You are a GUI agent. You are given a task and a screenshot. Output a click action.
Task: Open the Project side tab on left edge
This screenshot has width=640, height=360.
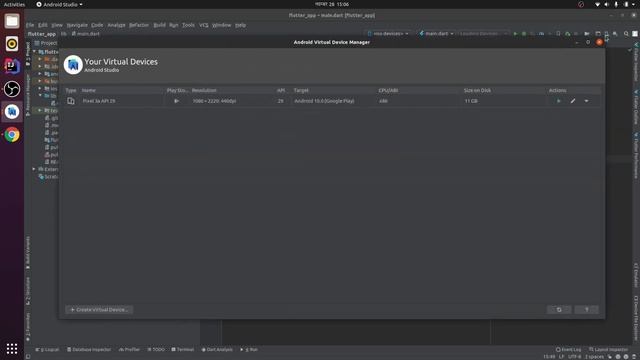pyautogui.click(x=28, y=55)
